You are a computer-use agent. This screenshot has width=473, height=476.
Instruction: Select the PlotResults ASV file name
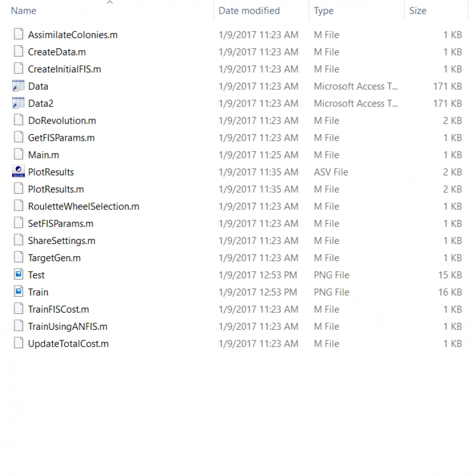tap(51, 172)
